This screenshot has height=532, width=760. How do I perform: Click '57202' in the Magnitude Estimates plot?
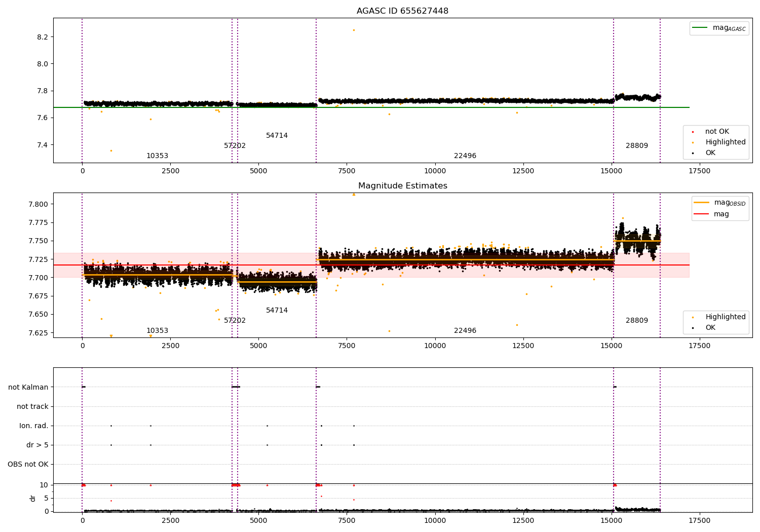(x=235, y=321)
